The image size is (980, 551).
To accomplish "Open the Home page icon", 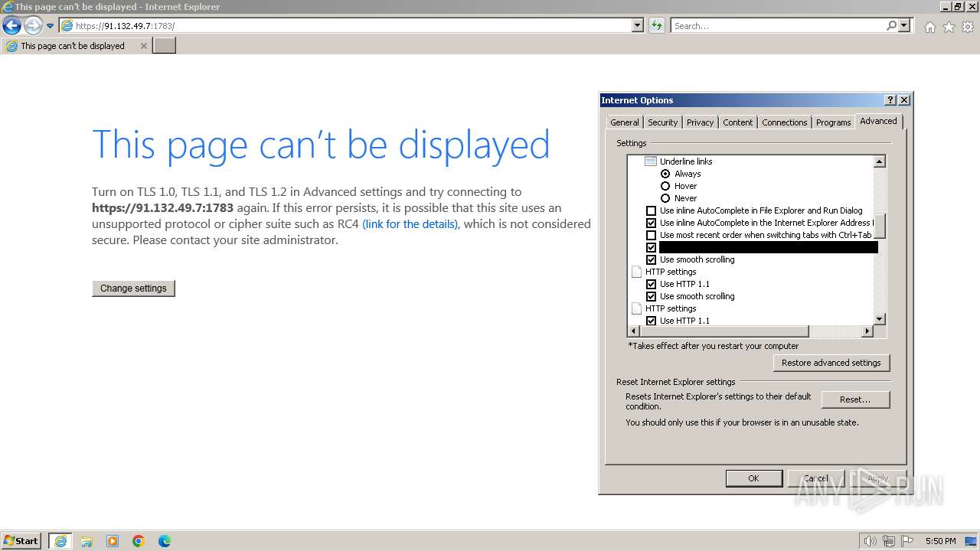I will click(x=929, y=27).
